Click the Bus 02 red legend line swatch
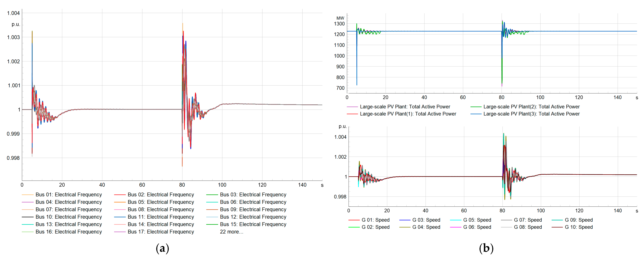The image size is (644, 258). pyautogui.click(x=120, y=195)
